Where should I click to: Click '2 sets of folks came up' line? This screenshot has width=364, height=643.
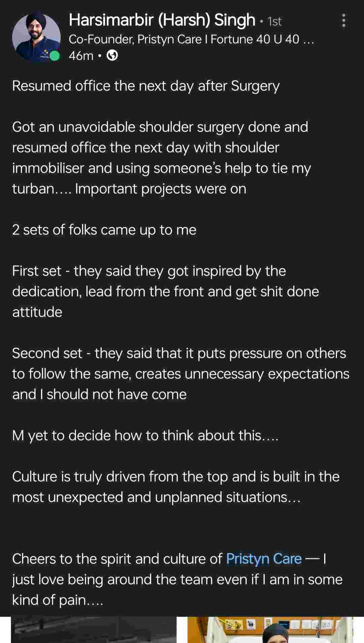[x=104, y=230]
